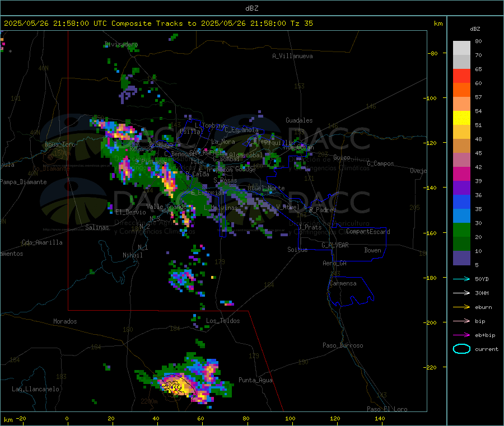Click the cyan 50YD track arrow in legend

point(461,279)
